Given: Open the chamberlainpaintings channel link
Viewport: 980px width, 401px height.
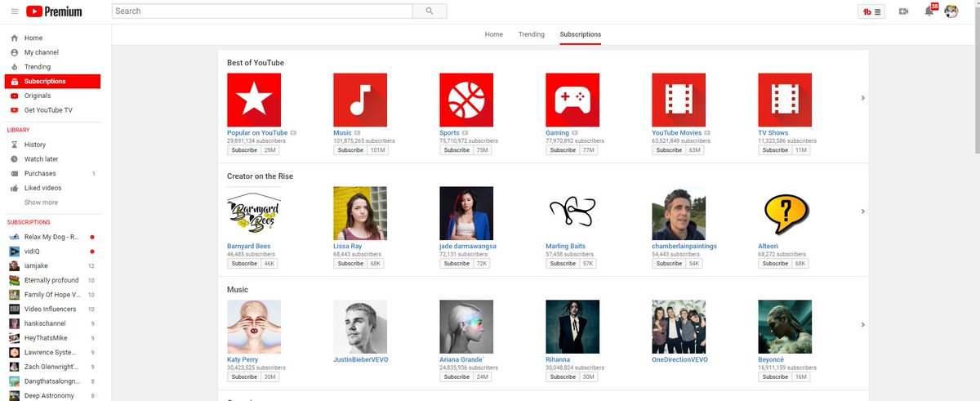Looking at the screenshot, I should (684, 246).
